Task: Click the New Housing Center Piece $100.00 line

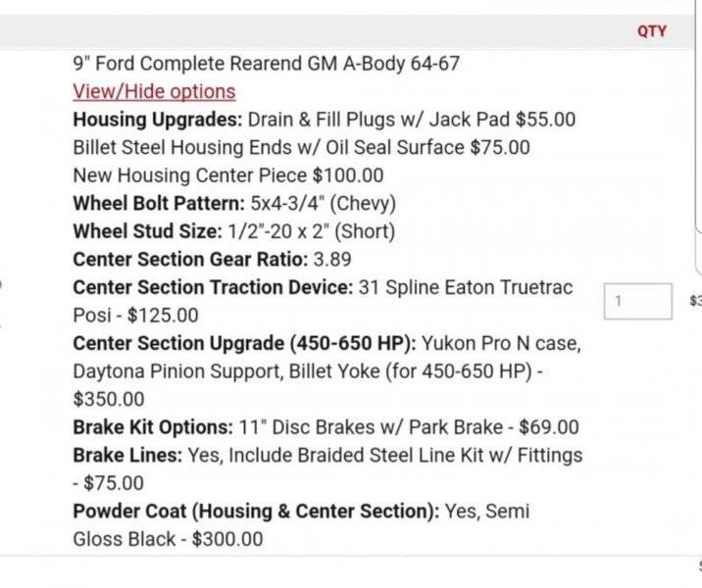Action: 228,175
